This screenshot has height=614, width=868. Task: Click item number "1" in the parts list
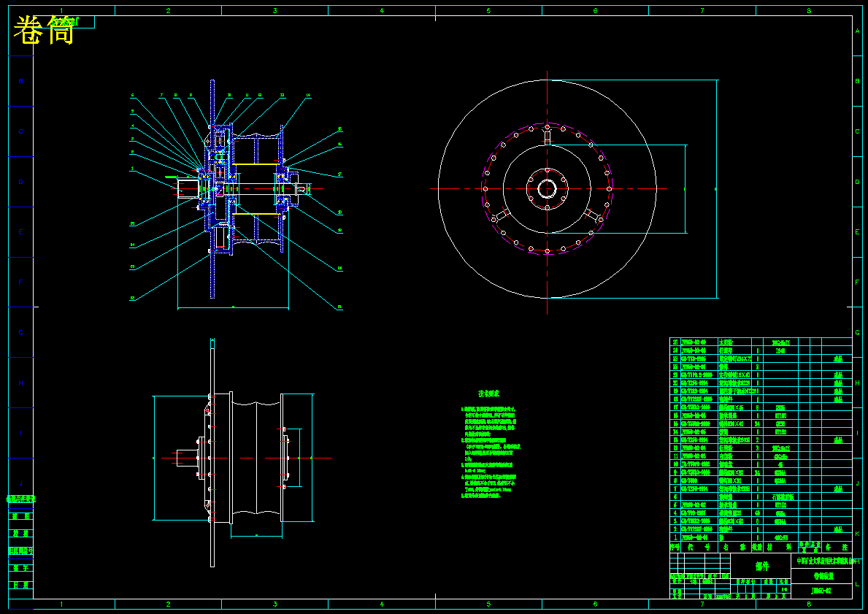[675, 537]
